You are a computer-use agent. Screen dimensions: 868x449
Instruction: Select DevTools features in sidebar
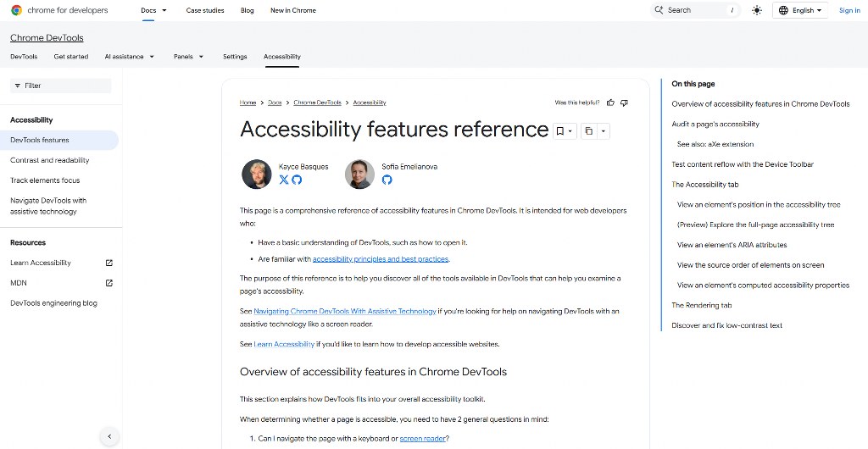pyautogui.click(x=59, y=140)
